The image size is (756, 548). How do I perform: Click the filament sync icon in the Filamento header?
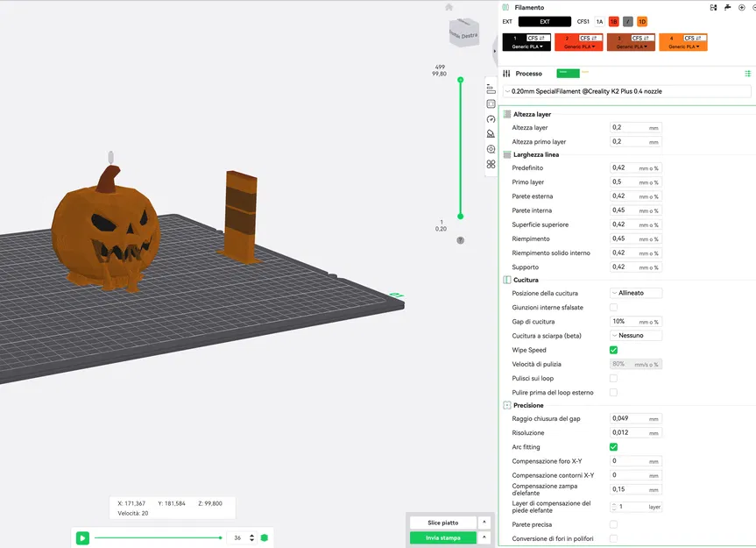714,7
